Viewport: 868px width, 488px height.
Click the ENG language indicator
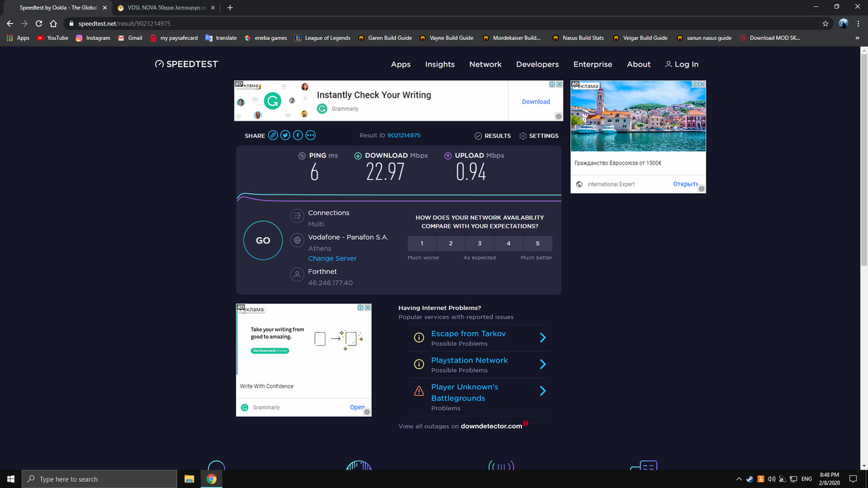coord(806,479)
